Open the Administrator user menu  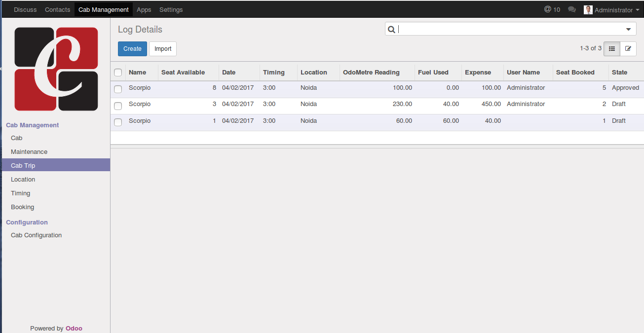(x=614, y=10)
